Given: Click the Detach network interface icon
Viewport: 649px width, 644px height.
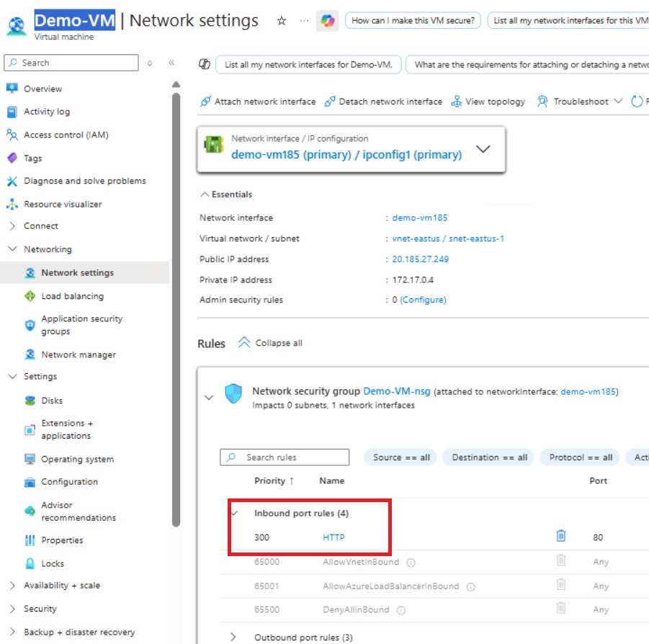Looking at the screenshot, I should click(x=330, y=102).
